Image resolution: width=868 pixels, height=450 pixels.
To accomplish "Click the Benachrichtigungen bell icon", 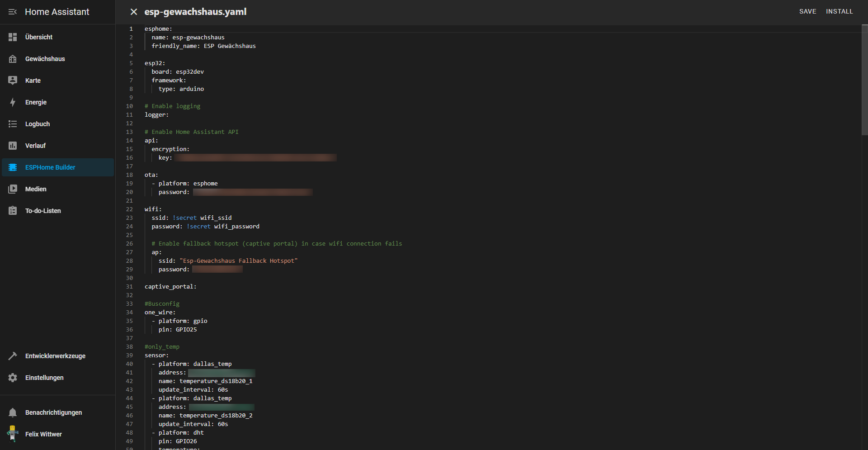I will click(x=13, y=412).
